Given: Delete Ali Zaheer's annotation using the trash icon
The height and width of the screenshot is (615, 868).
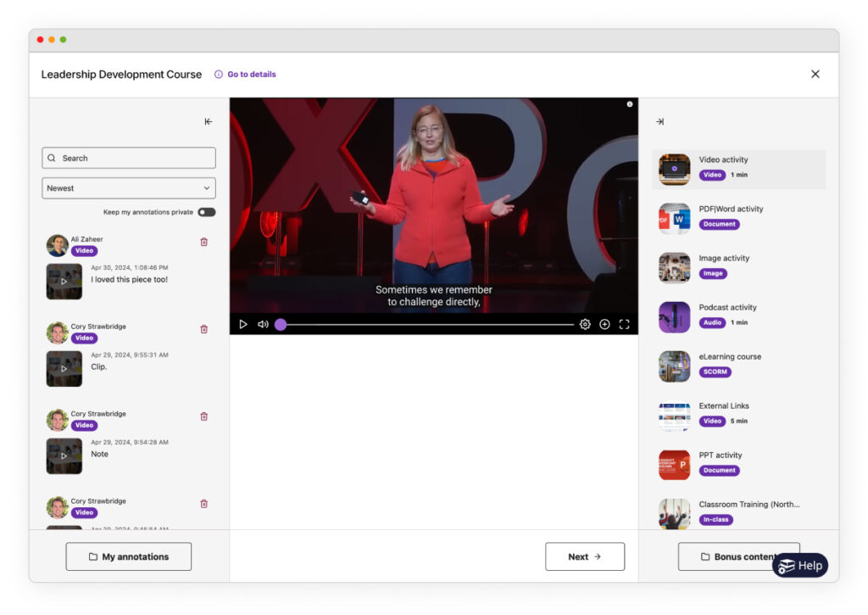Looking at the screenshot, I should [203, 242].
